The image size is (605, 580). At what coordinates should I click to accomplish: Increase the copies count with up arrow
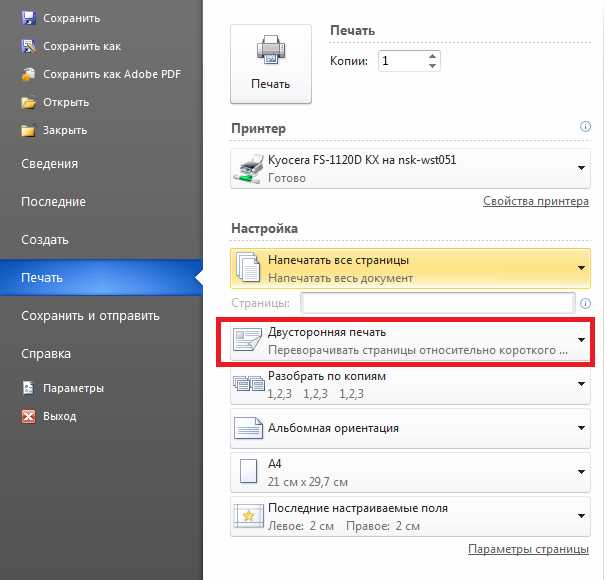432,57
